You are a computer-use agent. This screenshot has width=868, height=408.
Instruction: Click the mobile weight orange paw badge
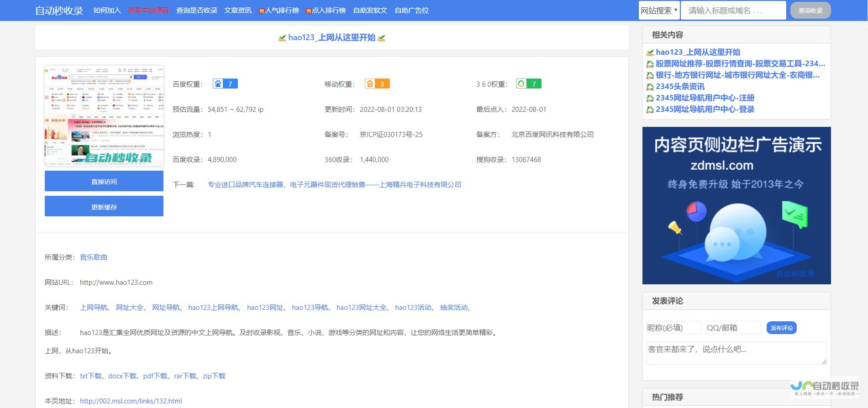(x=377, y=84)
